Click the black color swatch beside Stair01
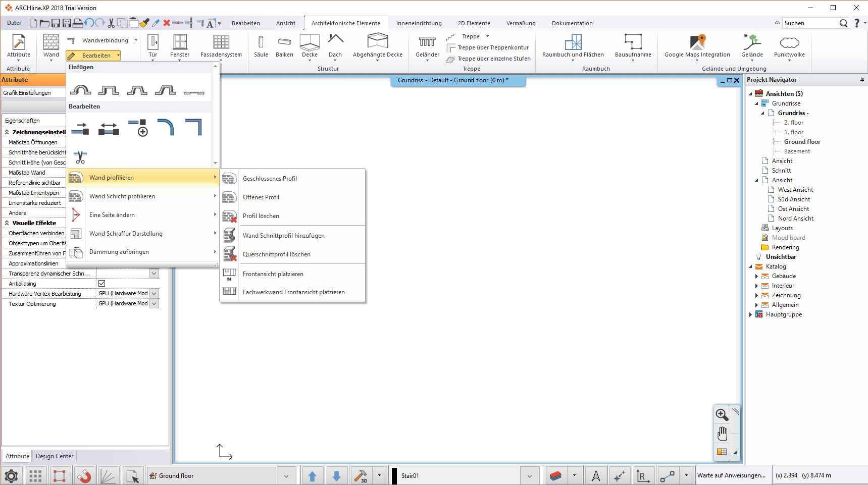The height and width of the screenshot is (485, 868). coord(394,476)
